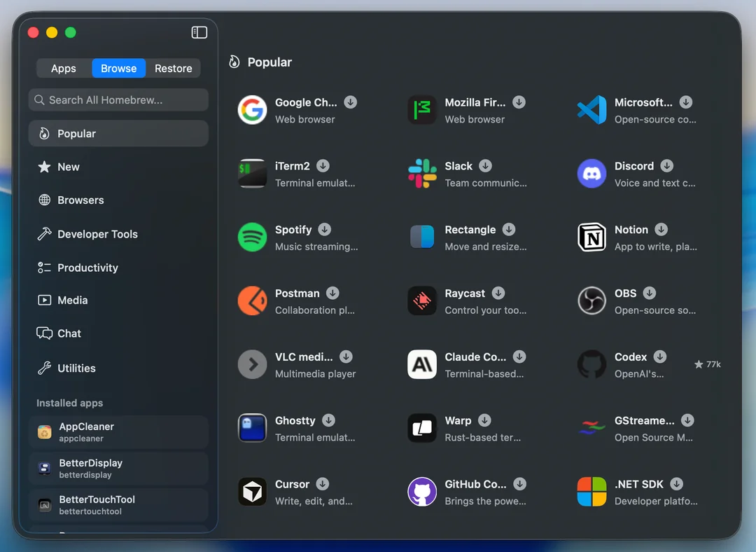Download Google Chrome via arrow icon

351,102
